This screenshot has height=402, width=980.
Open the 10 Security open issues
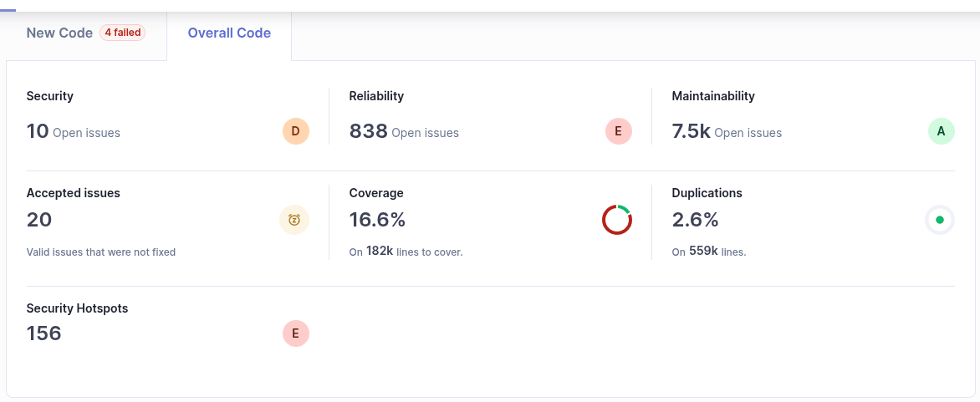(x=38, y=131)
